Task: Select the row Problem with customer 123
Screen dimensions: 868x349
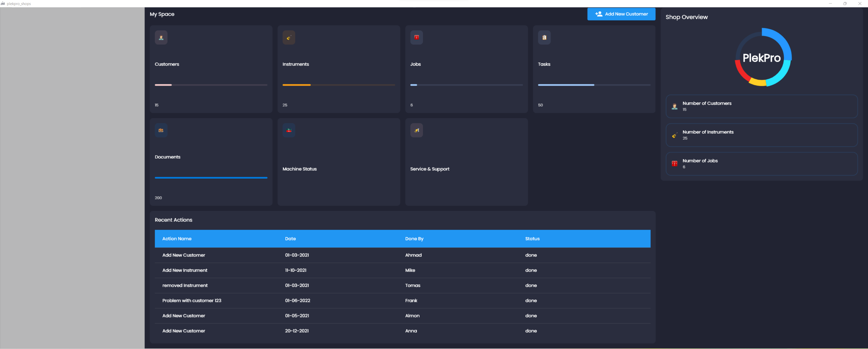Action: 192,301
